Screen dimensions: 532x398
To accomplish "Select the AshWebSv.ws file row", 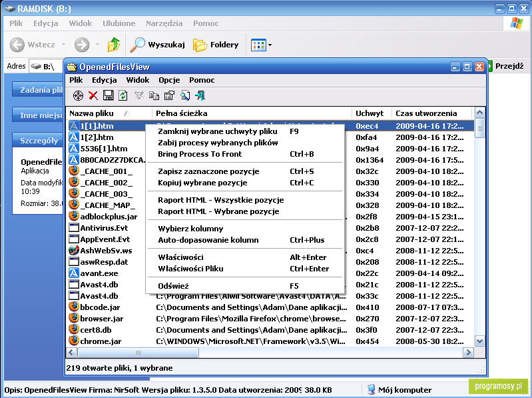I will (x=270, y=251).
